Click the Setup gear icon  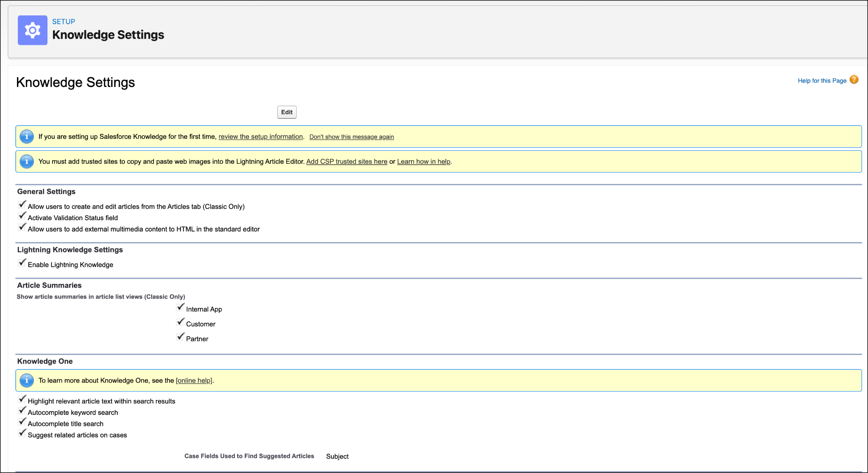33,30
